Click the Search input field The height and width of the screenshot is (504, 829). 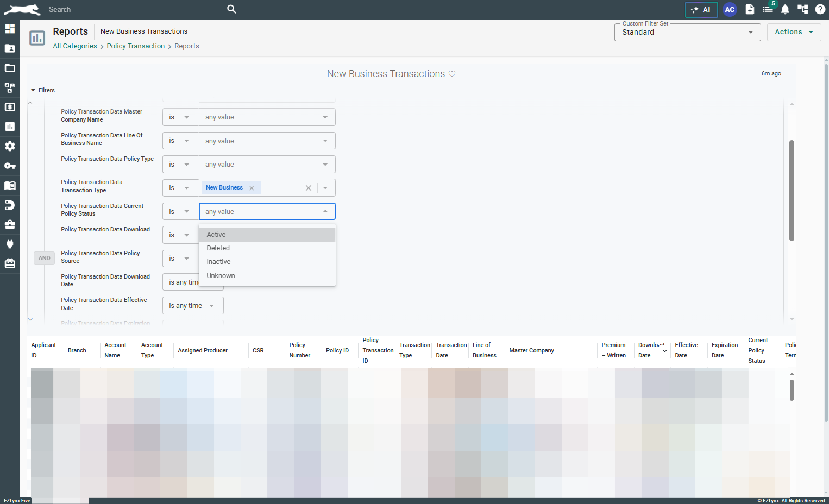[135, 9]
